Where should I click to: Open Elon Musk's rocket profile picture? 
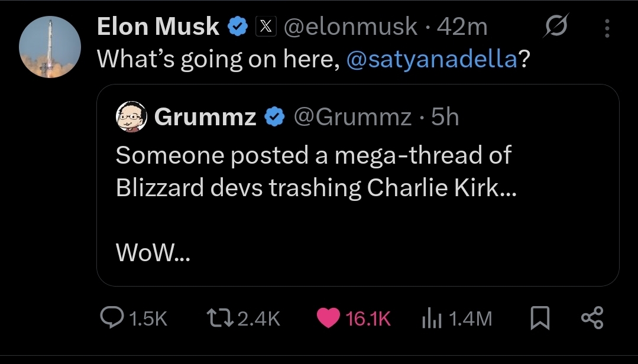pyautogui.click(x=50, y=47)
